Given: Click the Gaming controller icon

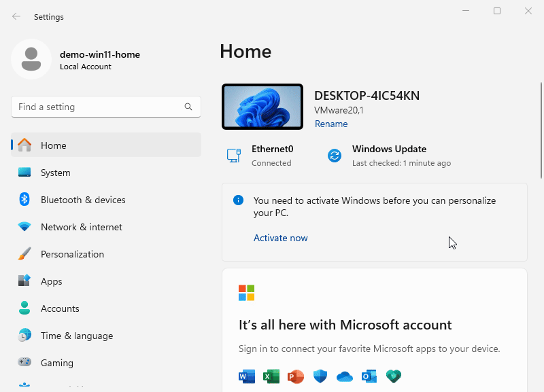Looking at the screenshot, I should [24, 362].
